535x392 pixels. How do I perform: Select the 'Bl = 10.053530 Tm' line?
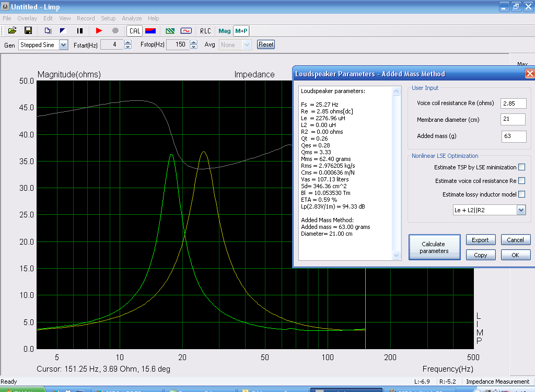[325, 193]
